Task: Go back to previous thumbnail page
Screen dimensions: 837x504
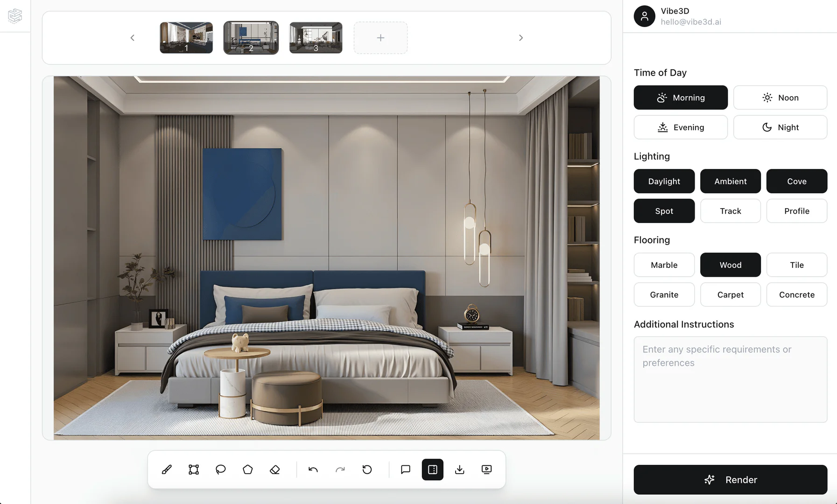Action: pos(133,38)
